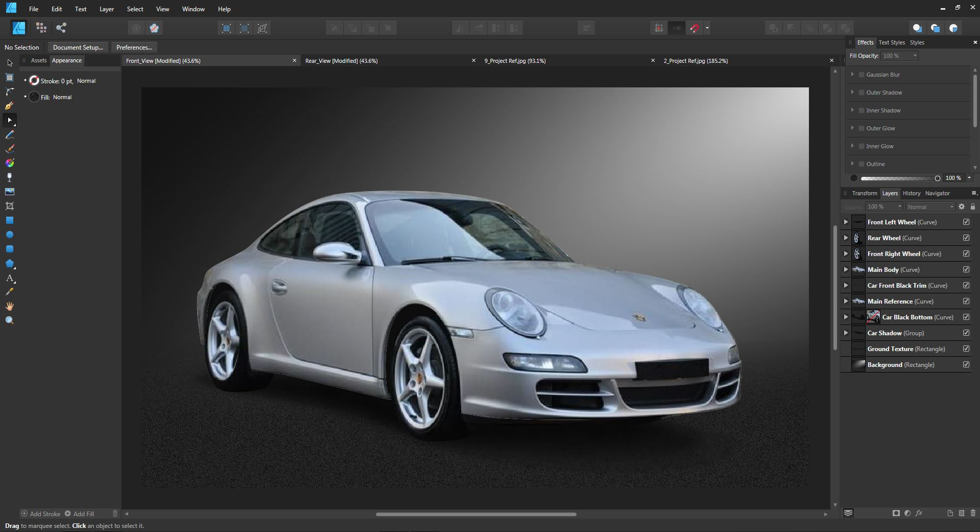Switch to the Assets panel tab

39,60
